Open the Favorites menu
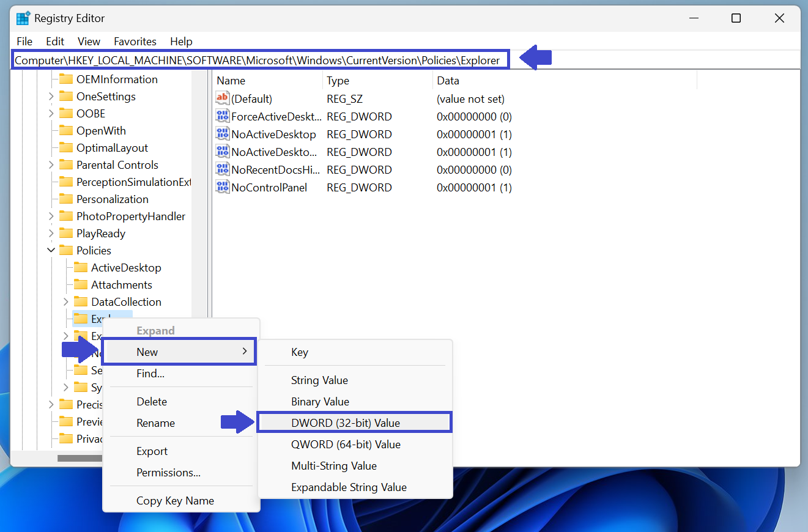Screen dimensions: 808x532 point(135,42)
